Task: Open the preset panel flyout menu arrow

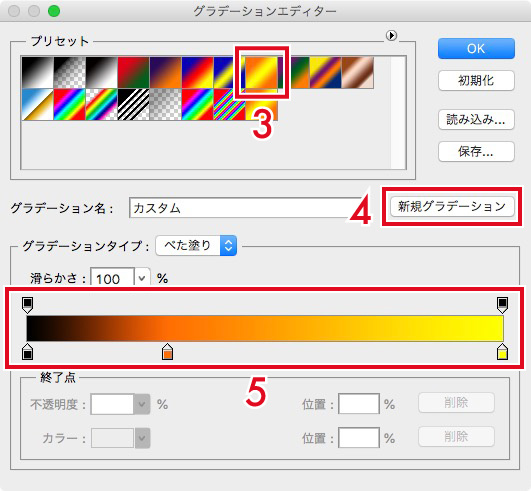Action: click(x=391, y=35)
